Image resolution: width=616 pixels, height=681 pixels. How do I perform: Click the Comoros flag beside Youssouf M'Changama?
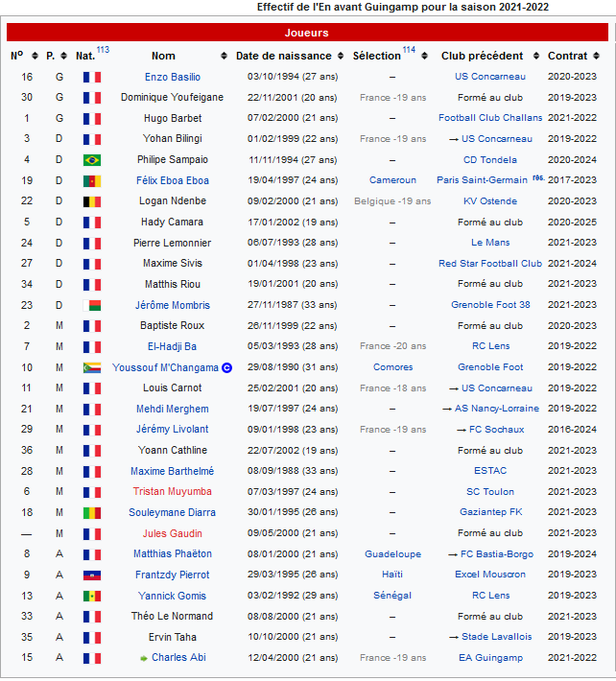click(x=92, y=367)
